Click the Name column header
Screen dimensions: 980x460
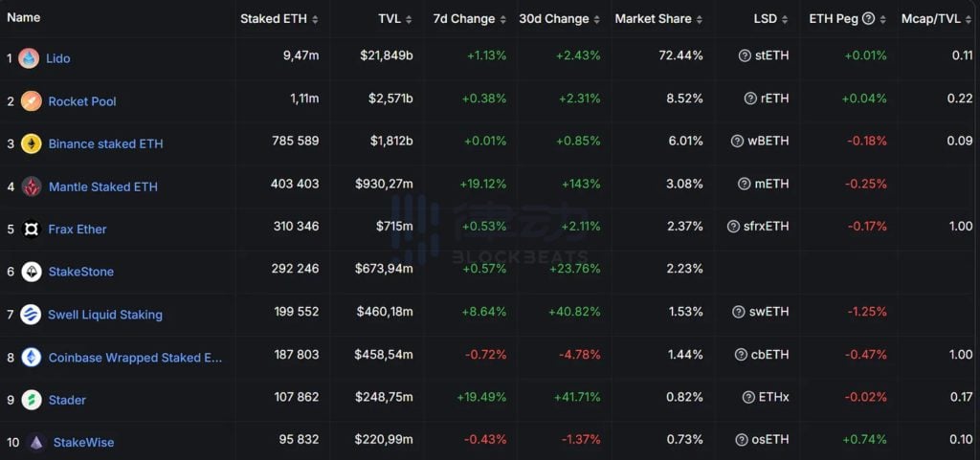point(24,18)
